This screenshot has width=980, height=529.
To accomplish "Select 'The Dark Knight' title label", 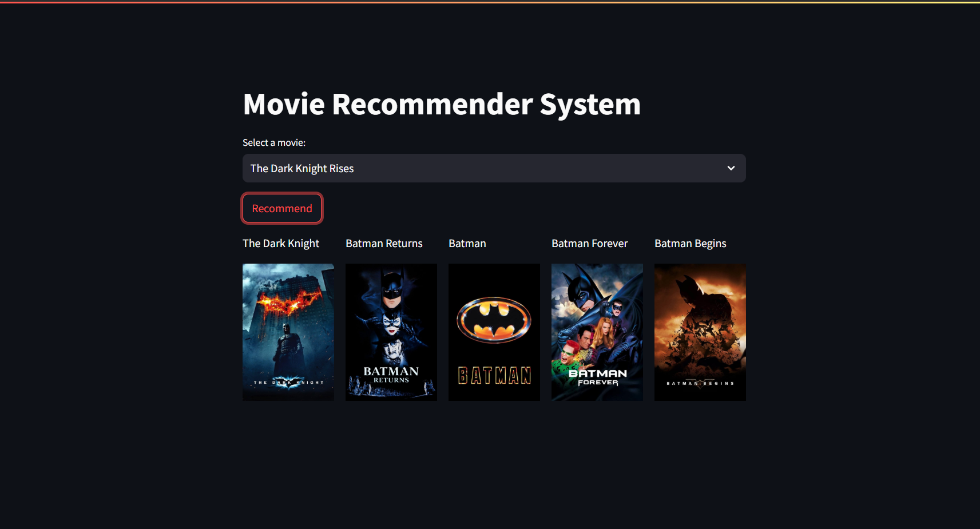I will [x=281, y=244].
